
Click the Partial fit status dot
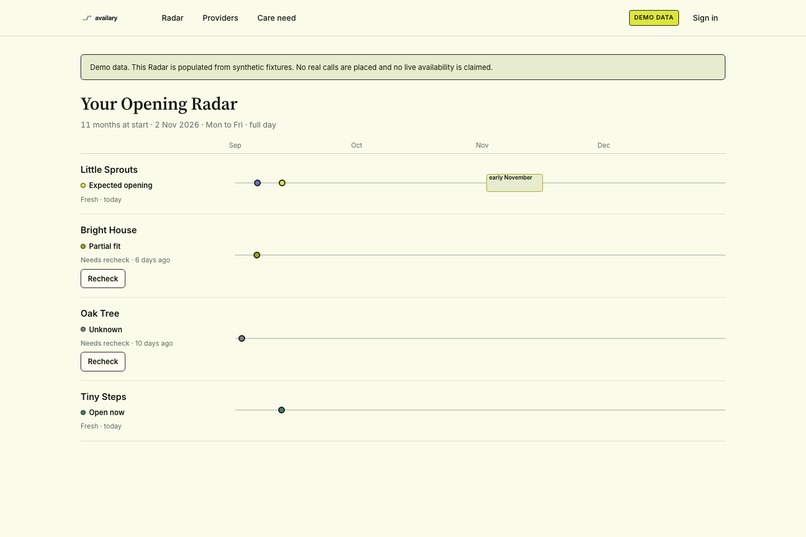coord(83,246)
